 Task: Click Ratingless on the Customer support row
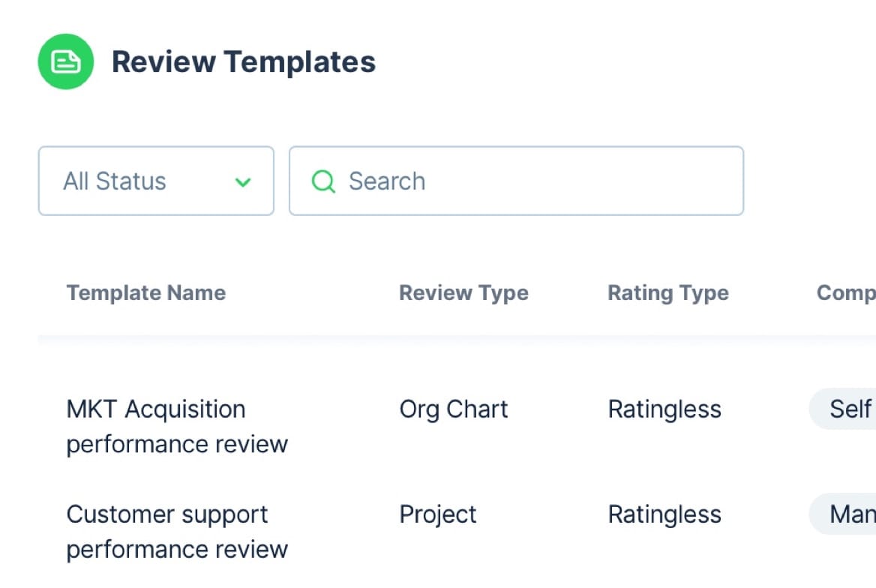point(664,514)
